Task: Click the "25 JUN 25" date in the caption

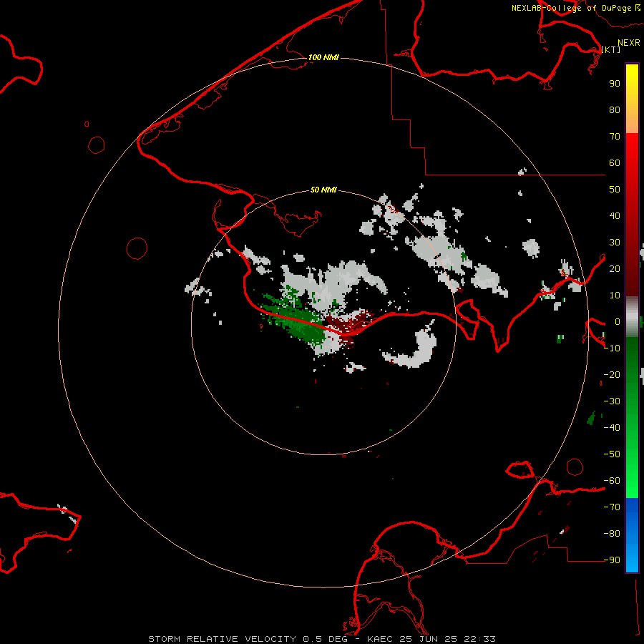Action: point(431,639)
